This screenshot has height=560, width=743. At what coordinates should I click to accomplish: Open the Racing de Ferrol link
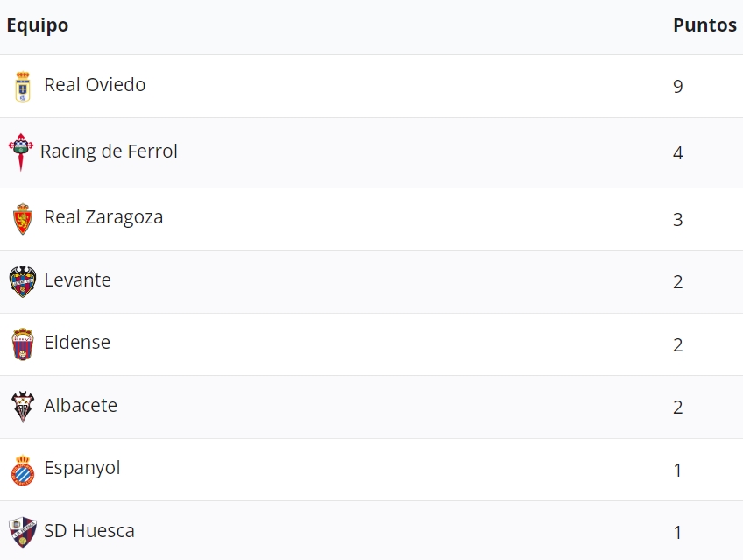109,152
